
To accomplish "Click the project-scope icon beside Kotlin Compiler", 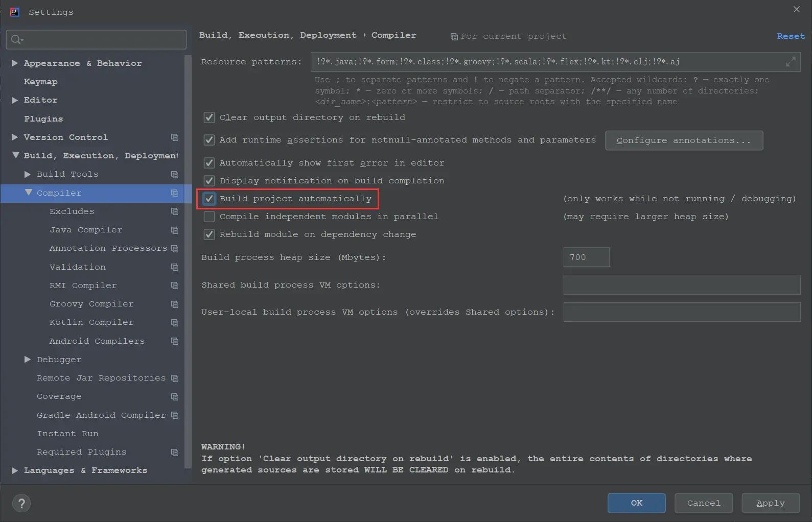I will click(174, 322).
